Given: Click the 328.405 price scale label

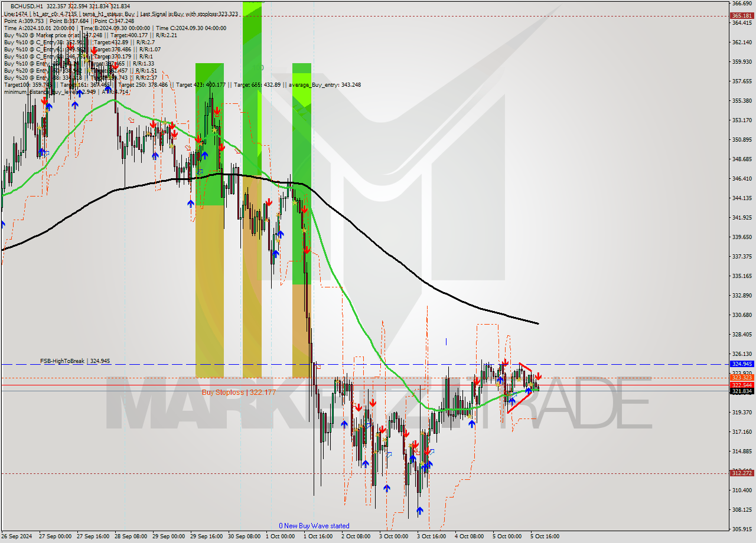Looking at the screenshot, I should [x=742, y=334].
